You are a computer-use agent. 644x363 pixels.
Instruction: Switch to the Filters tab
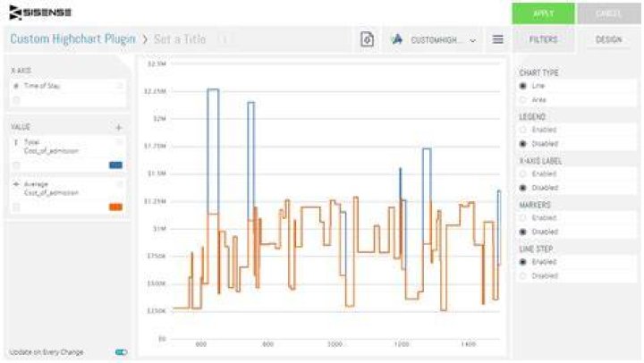point(543,39)
